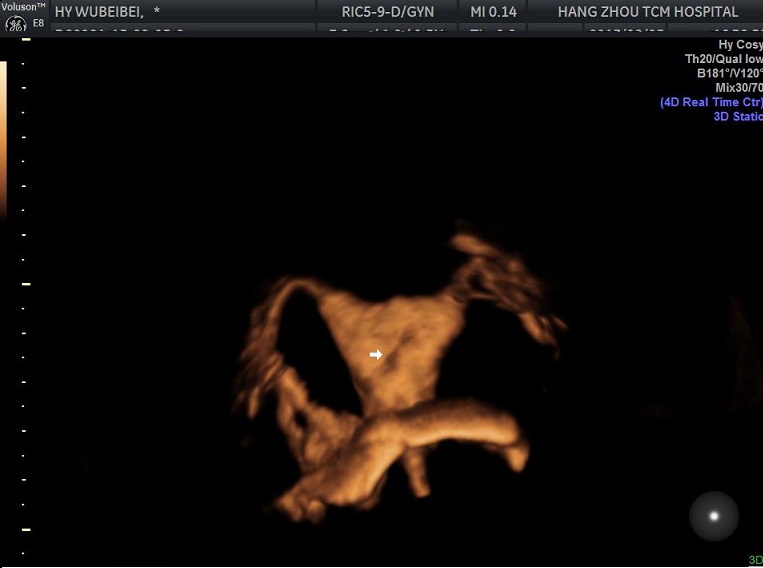Open the RIC5-9-D/GYN probe selector
The image size is (763, 568).
pyautogui.click(x=387, y=12)
